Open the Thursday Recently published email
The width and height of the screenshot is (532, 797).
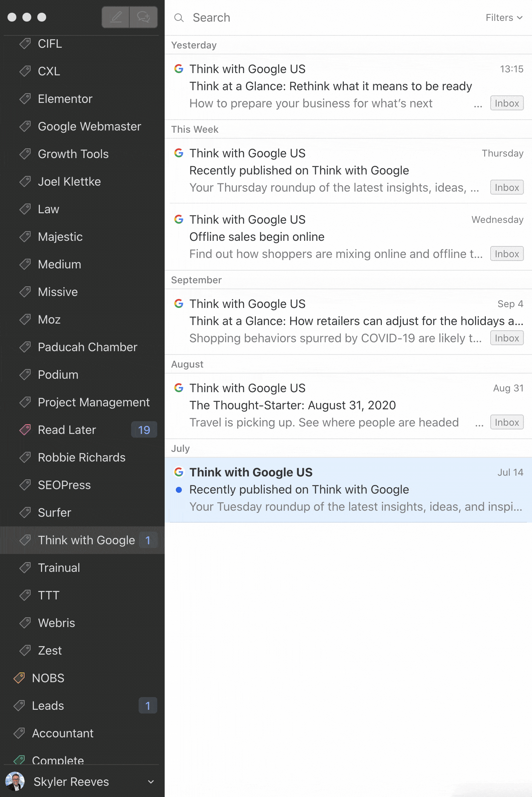tap(348, 171)
